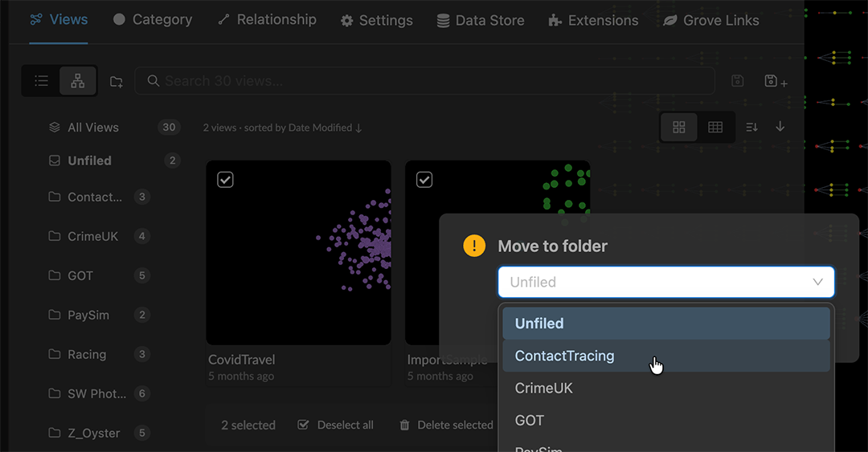Choose ContactTracing in the dropdown list
The width and height of the screenshot is (868, 452).
coord(666,356)
